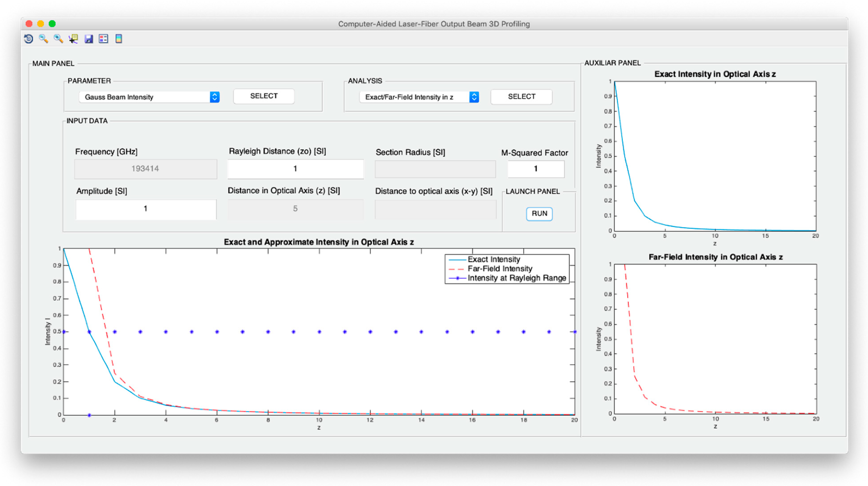Toggle the Insert Colorbar icon

point(119,39)
